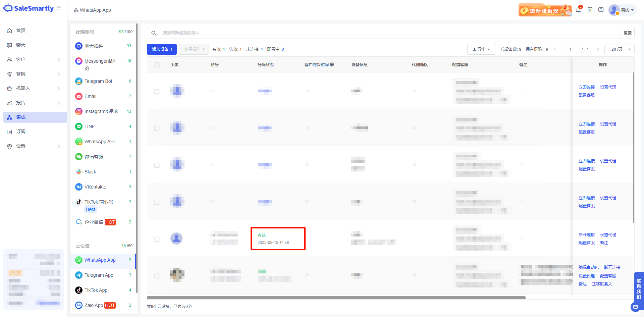Select the LINE channel icon

(x=79, y=126)
